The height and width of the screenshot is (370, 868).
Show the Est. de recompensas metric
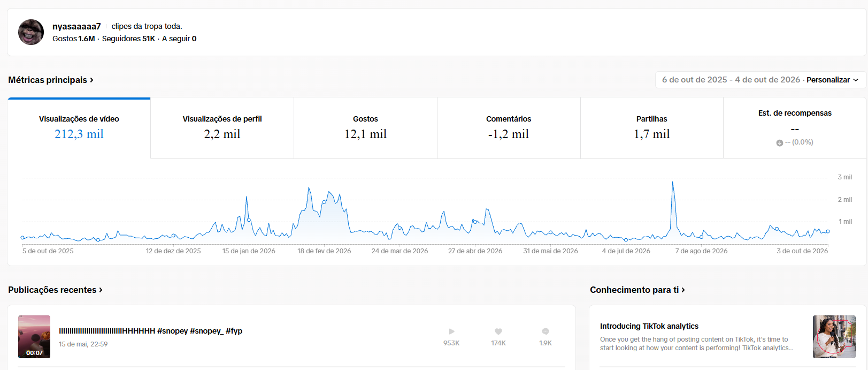(x=795, y=128)
